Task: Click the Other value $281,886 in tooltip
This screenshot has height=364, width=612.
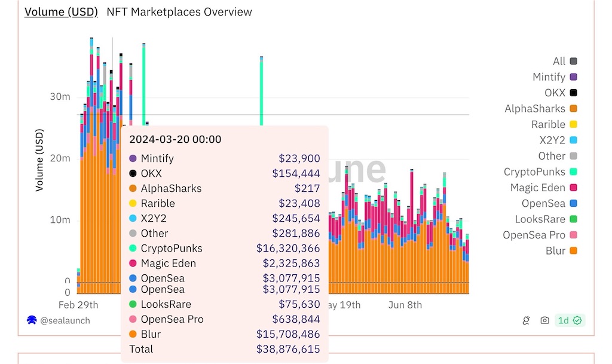Action: click(296, 233)
